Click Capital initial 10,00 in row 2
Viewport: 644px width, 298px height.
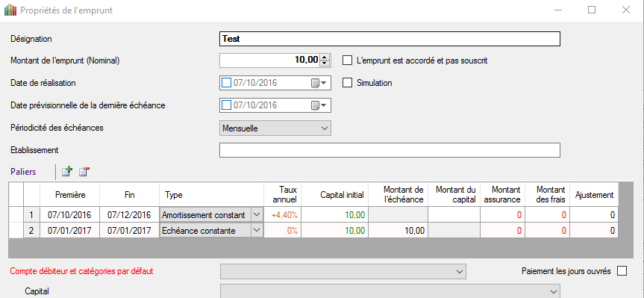[x=335, y=231]
